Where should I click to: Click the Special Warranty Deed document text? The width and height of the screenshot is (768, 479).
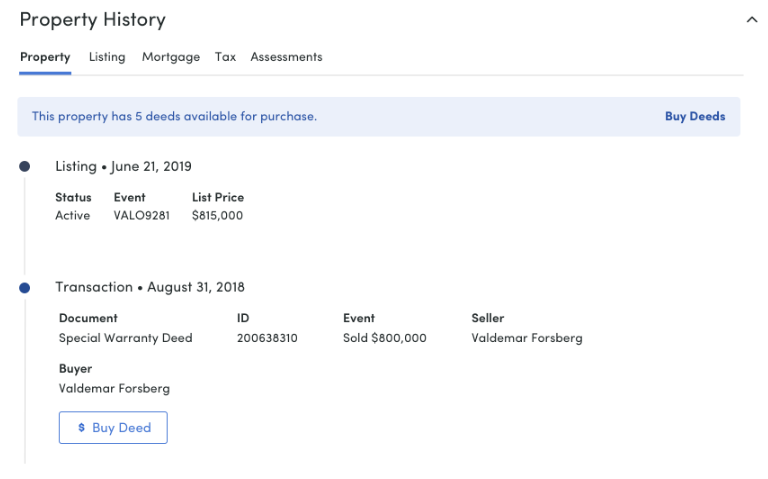(126, 338)
